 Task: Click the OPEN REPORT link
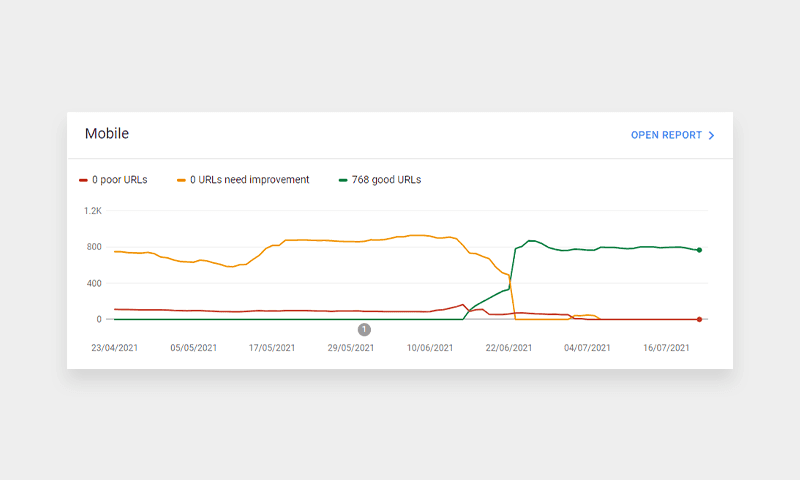tap(666, 135)
